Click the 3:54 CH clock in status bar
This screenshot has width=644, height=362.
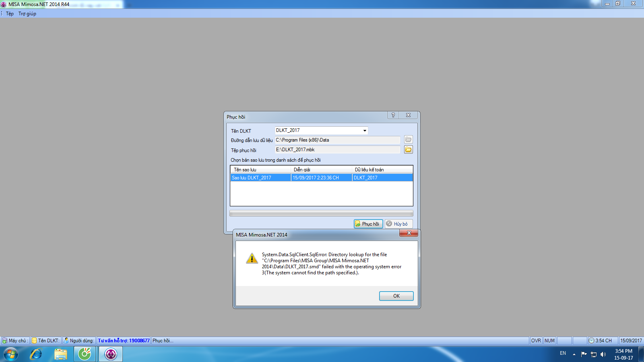[603, 341]
